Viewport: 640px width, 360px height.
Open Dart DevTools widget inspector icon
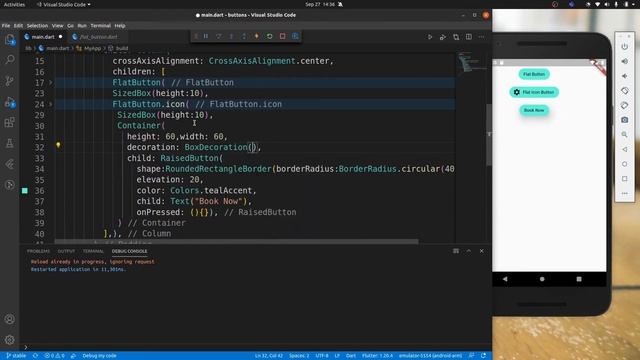(295, 36)
